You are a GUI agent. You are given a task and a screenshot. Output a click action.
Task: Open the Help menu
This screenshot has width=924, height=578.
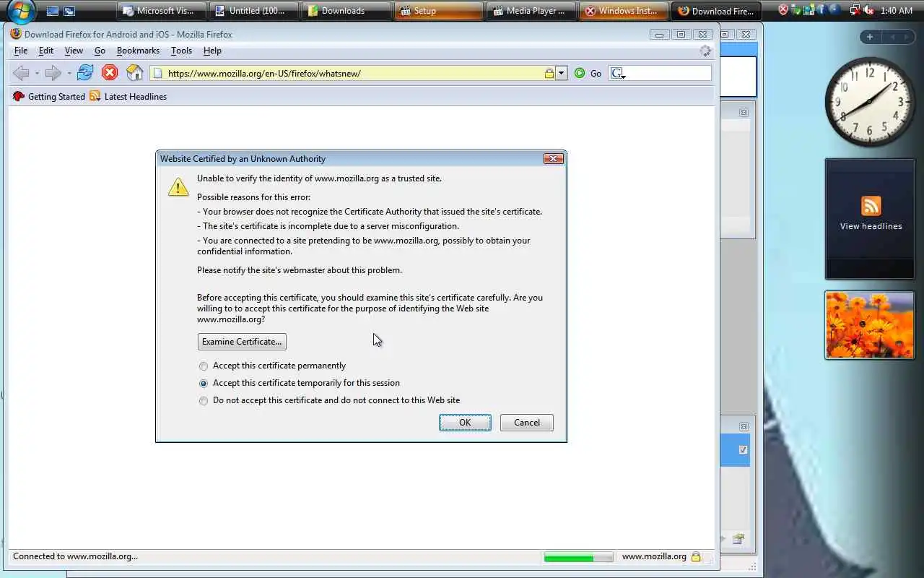coord(212,51)
